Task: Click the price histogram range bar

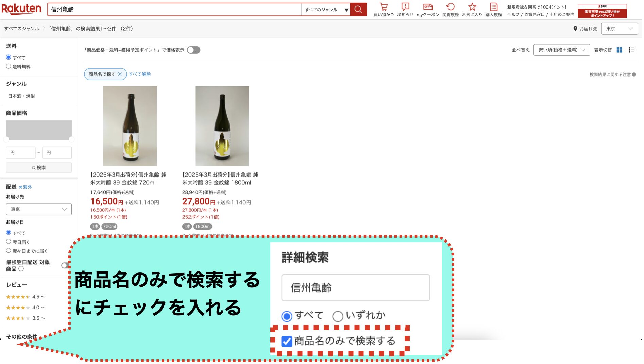Action: (x=39, y=130)
